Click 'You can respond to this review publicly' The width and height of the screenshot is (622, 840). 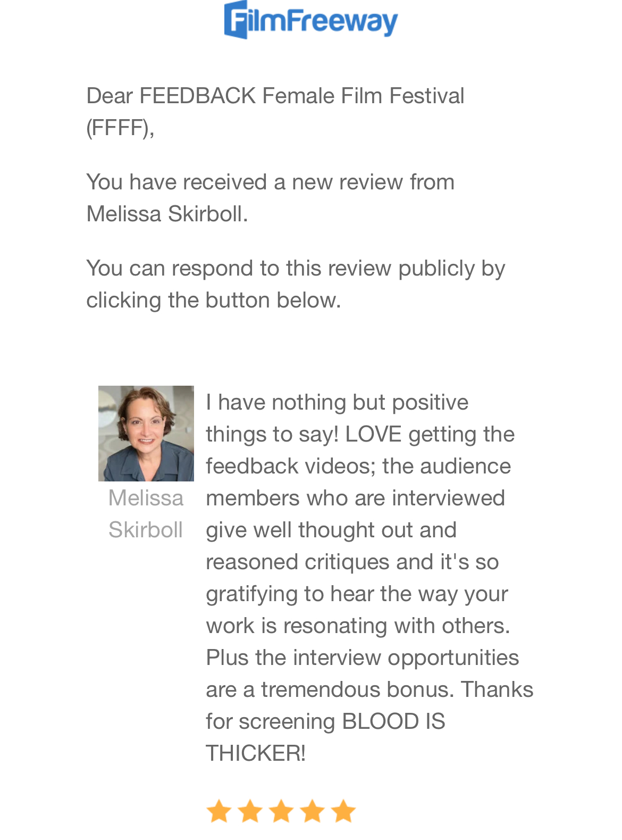(x=295, y=269)
